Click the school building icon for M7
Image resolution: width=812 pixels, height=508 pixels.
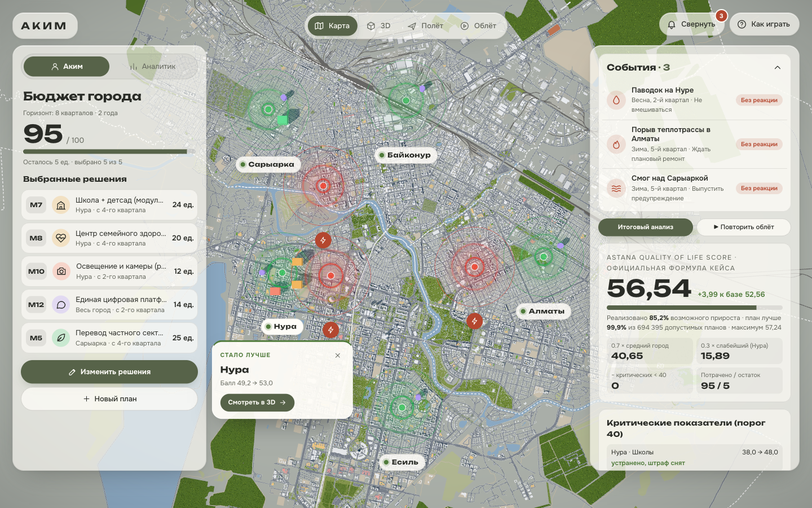point(61,205)
